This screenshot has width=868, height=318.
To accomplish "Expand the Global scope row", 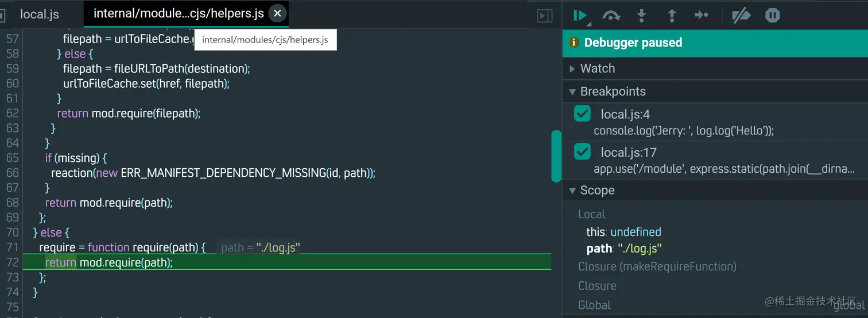I will click(x=594, y=305).
